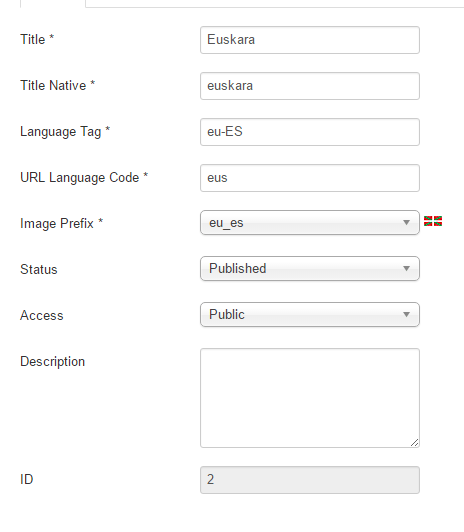The image size is (464, 532).
Task: Click the read-only ID field
Action: (310, 480)
